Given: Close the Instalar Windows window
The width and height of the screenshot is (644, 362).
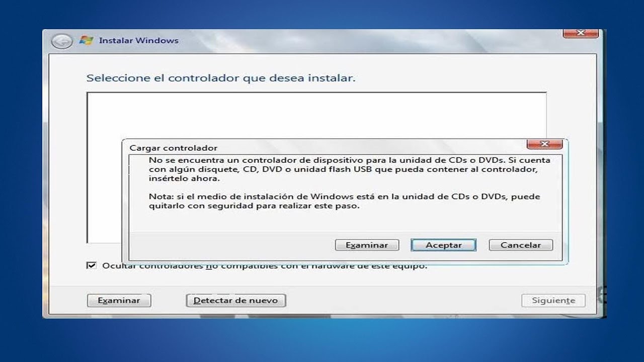Looking at the screenshot, I should 580,33.
